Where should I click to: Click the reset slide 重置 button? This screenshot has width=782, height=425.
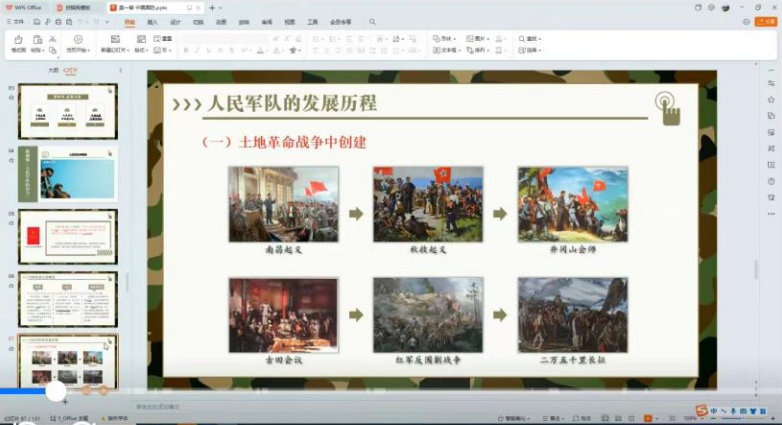(x=163, y=38)
